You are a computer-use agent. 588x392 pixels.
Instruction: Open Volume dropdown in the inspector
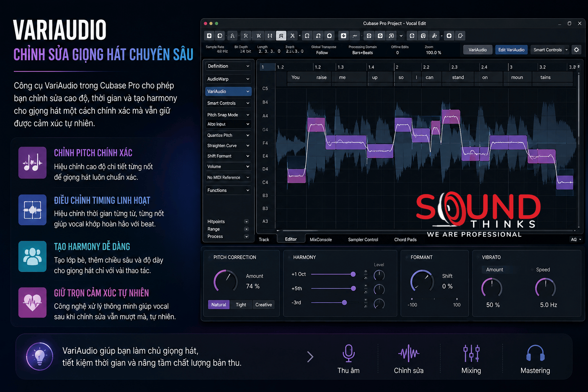click(x=229, y=167)
